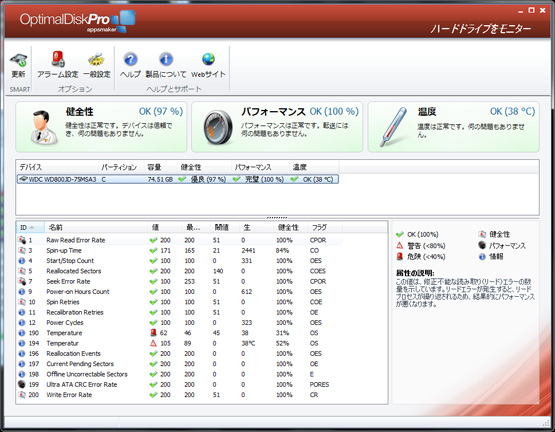
Task: Click the gauge icon in パフォーマンス panel
Action: [218, 127]
